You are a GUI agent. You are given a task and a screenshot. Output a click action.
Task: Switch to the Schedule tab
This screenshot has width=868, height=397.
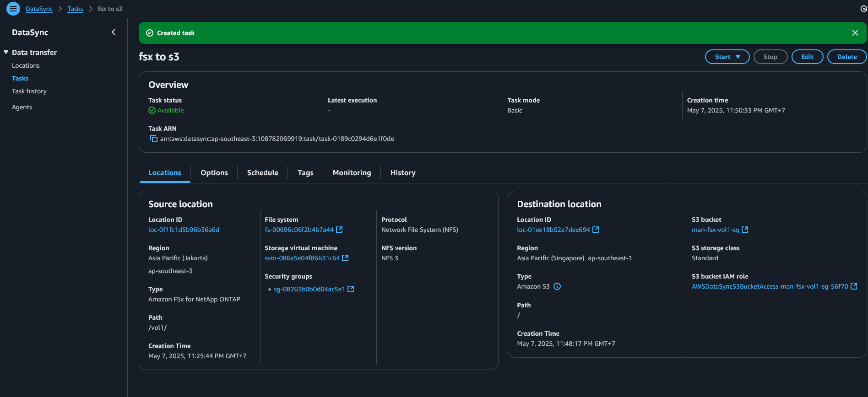click(263, 172)
